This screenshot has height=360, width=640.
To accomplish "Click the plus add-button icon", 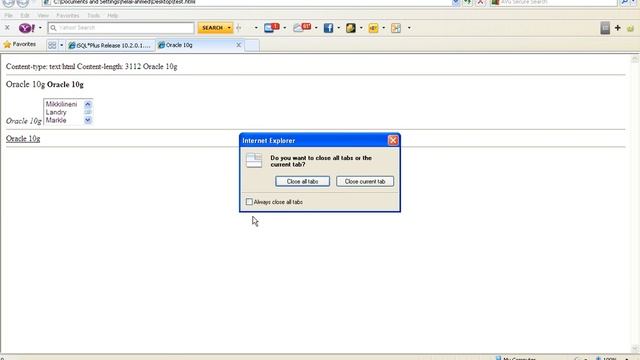I will tap(618, 28).
